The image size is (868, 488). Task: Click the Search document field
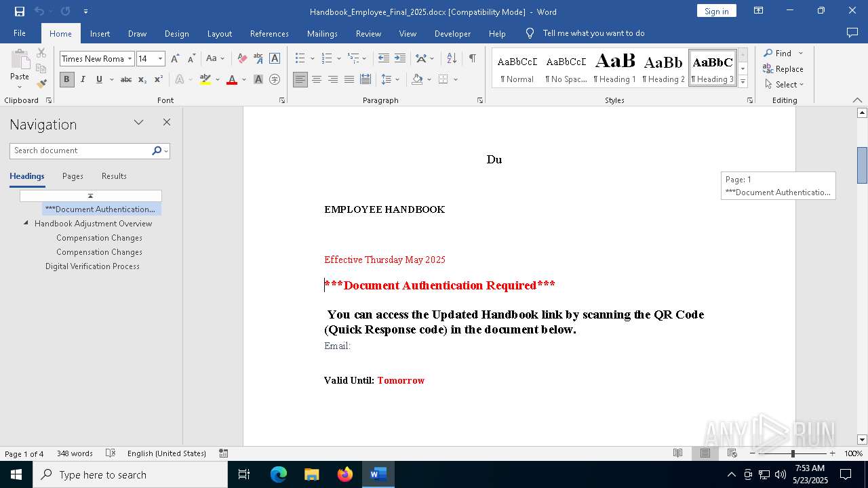click(80, 150)
